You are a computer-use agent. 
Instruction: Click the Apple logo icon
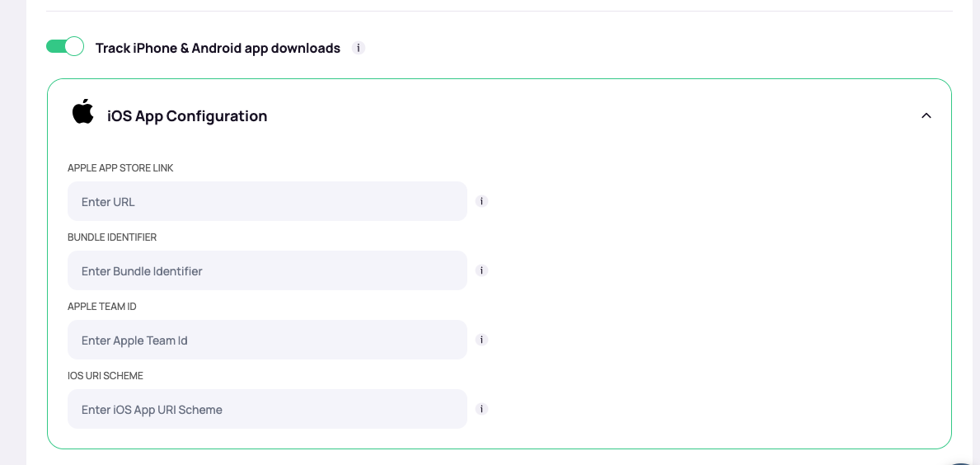pyautogui.click(x=83, y=112)
